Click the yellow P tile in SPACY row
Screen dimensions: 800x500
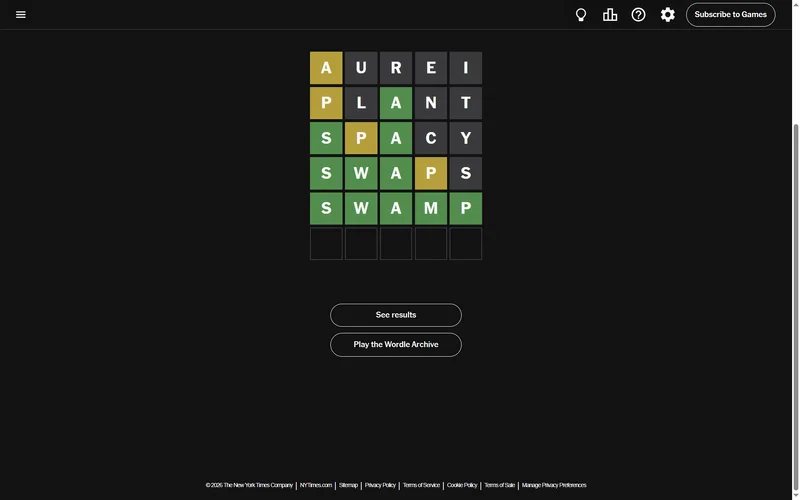coord(361,138)
